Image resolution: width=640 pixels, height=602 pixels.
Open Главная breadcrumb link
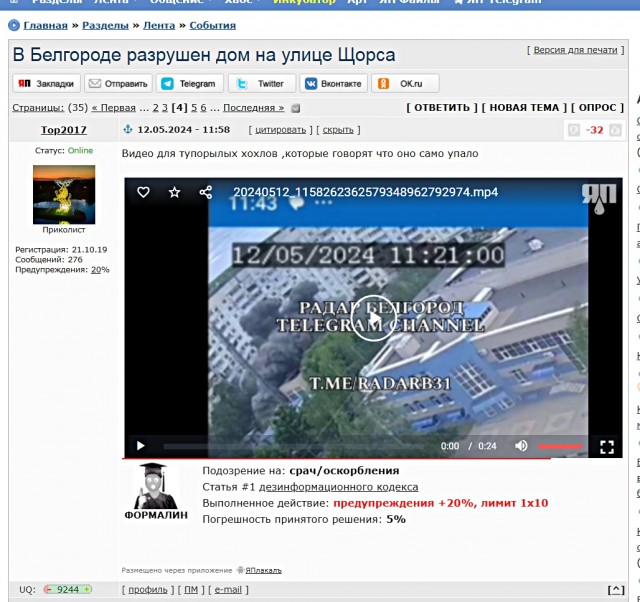coord(45,25)
